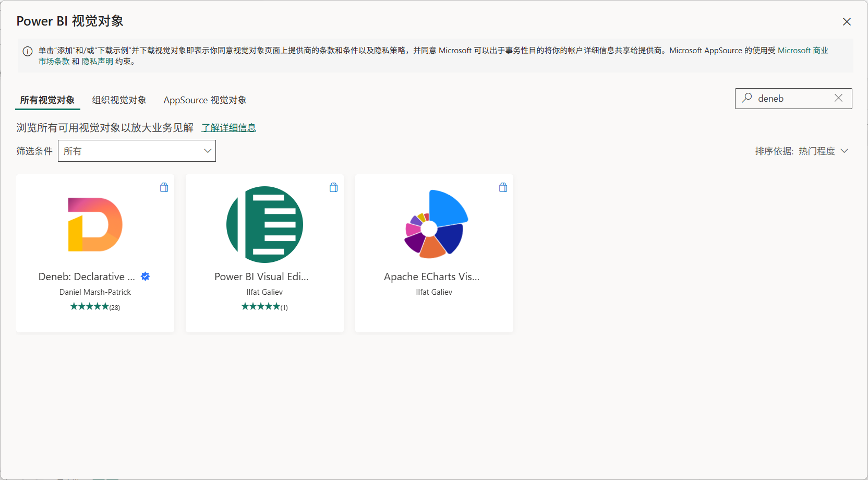
Task: Click the Deneb: Declarative title text
Action: pyautogui.click(x=87, y=277)
